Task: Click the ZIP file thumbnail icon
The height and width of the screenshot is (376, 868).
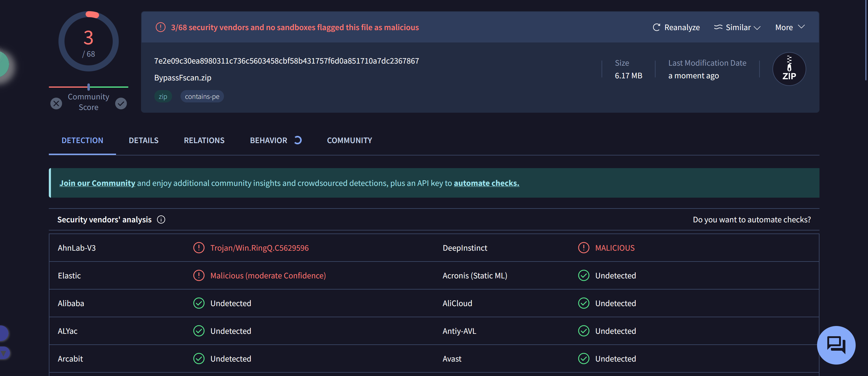Action: click(x=789, y=68)
